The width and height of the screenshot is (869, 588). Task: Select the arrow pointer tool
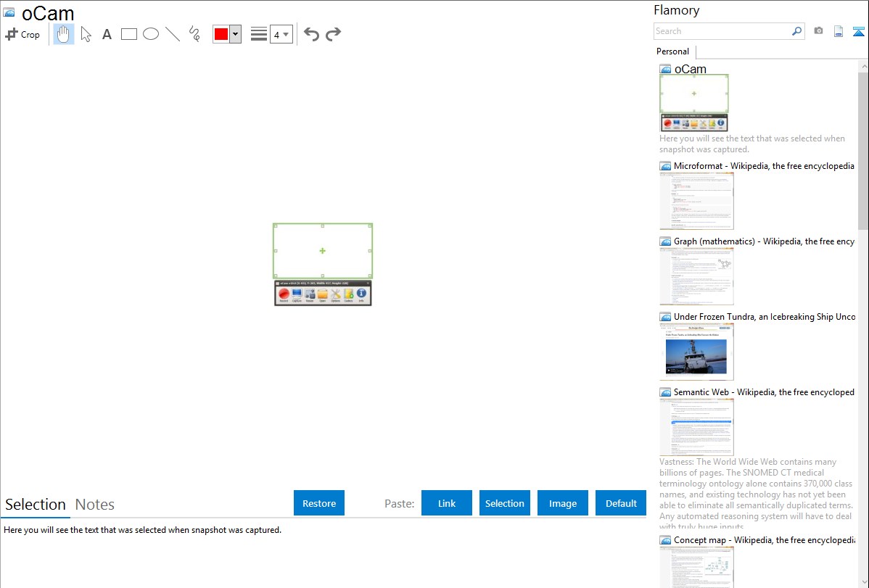tap(86, 34)
